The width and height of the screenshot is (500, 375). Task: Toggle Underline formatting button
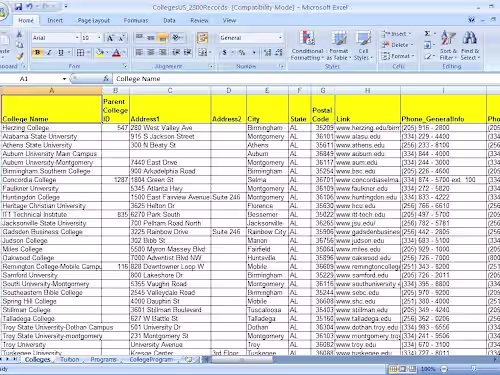(x=60, y=52)
